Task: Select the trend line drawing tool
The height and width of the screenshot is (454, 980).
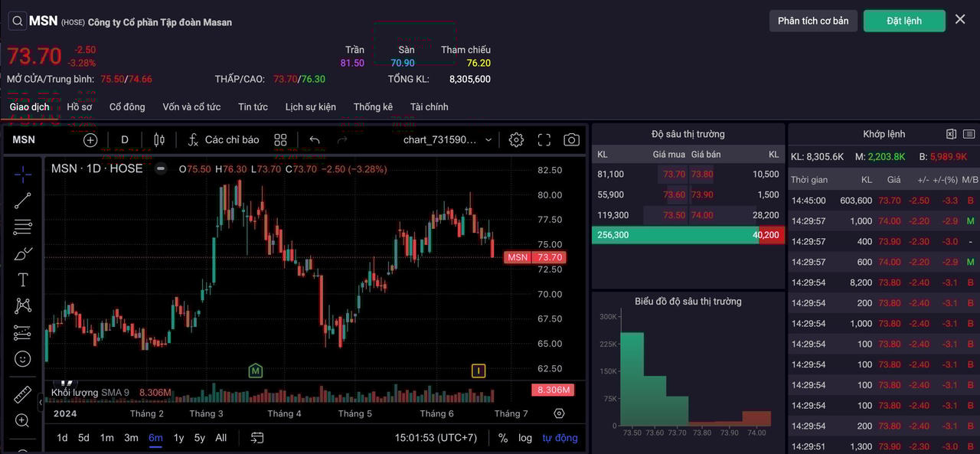Action: (x=23, y=201)
